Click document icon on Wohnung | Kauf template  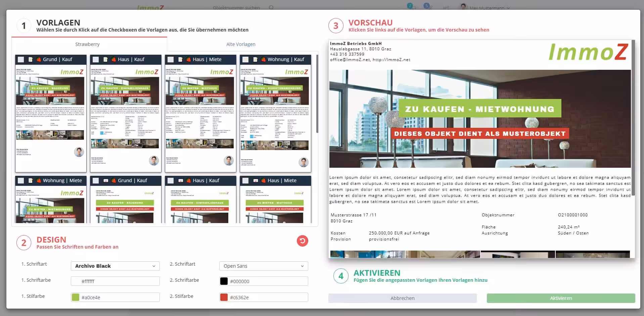(x=255, y=59)
